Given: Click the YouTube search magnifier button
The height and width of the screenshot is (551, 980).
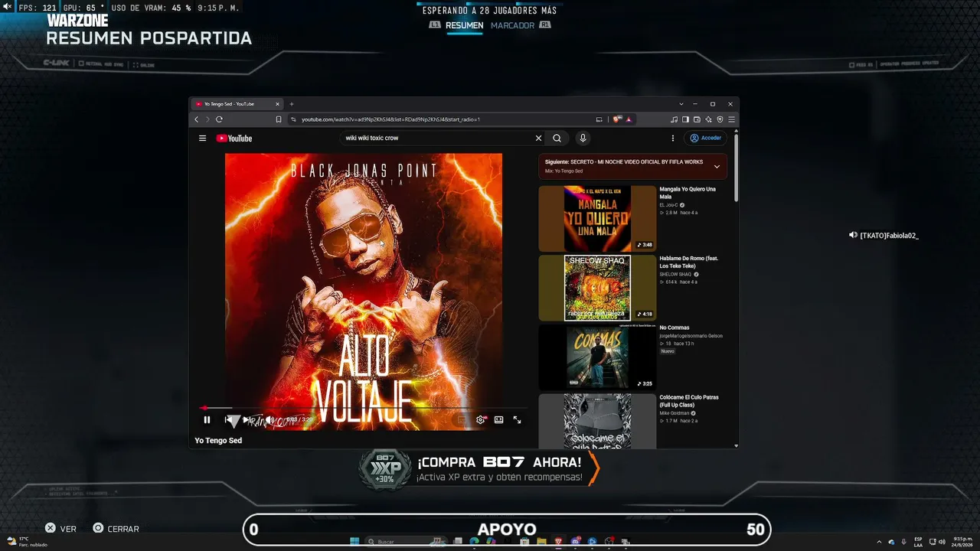Looking at the screenshot, I should point(557,139).
